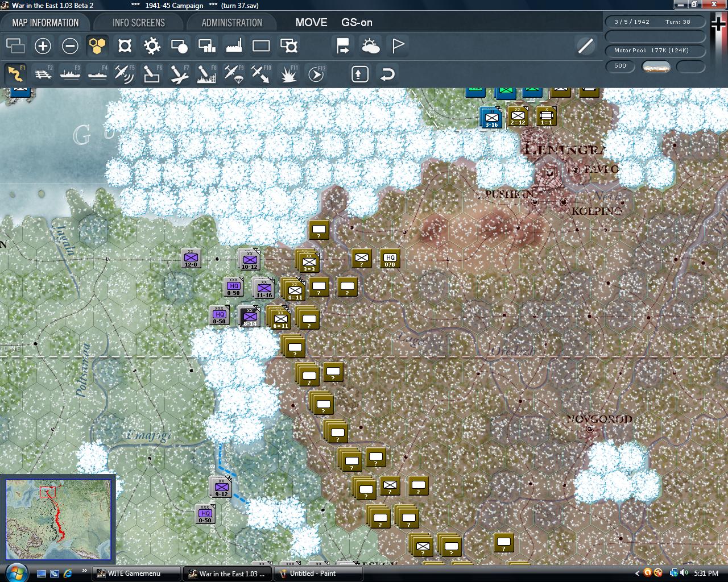Toggle the supply gear icon

(152, 45)
